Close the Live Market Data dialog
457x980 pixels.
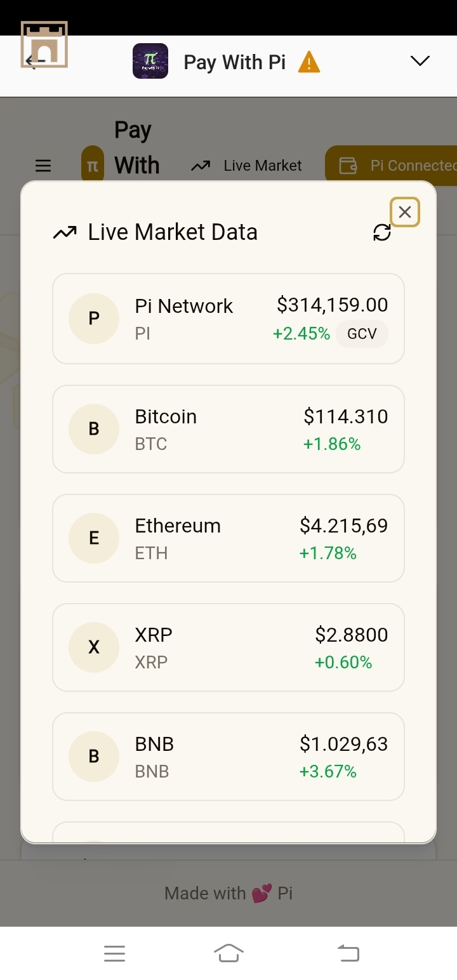pyautogui.click(x=405, y=212)
